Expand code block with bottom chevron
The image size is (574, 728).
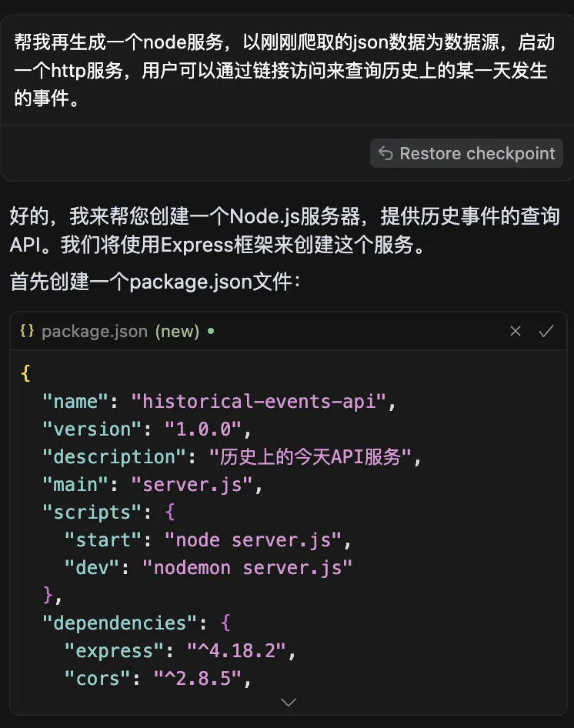[x=289, y=702]
